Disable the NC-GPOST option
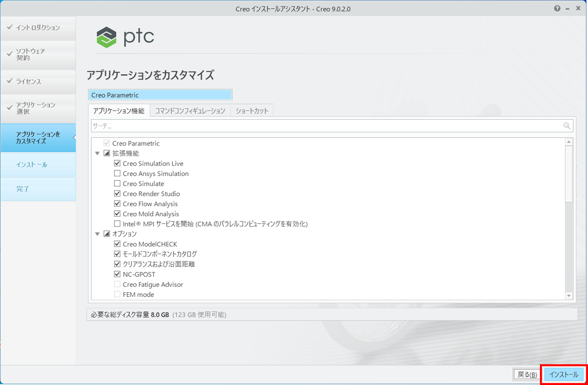This screenshot has width=588, height=385. tap(117, 274)
